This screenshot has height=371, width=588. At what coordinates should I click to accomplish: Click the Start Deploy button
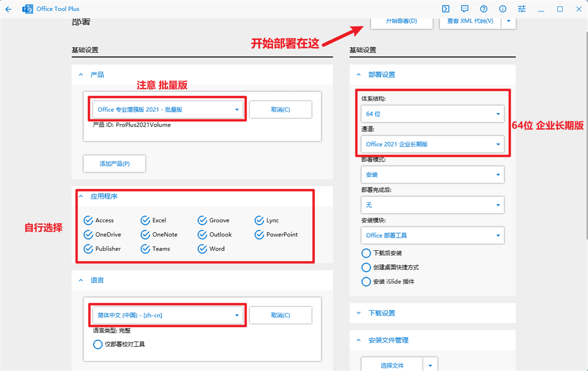point(401,22)
